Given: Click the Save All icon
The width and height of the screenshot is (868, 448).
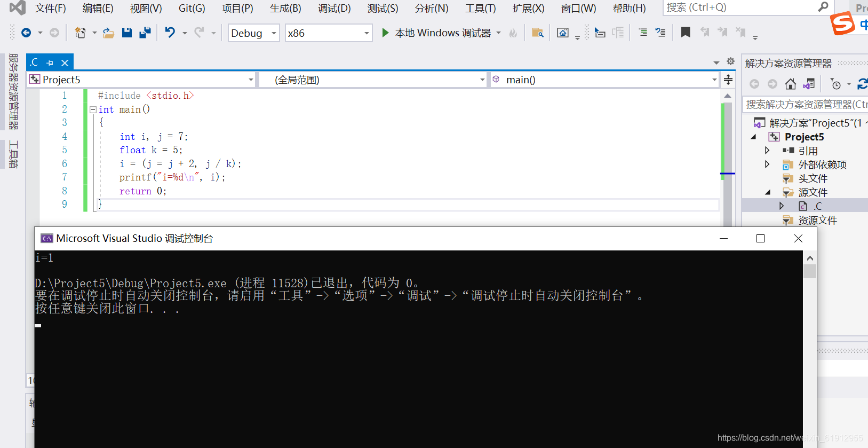Looking at the screenshot, I should (x=145, y=33).
